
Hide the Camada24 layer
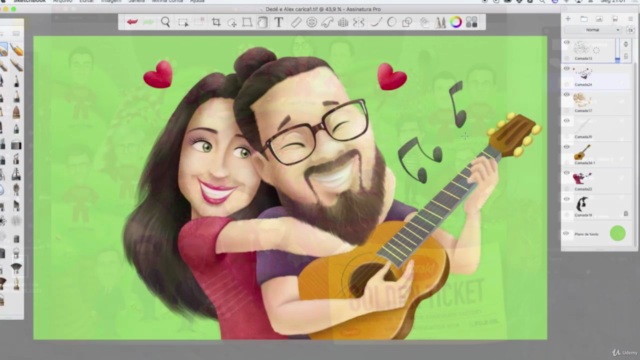pyautogui.click(x=567, y=69)
